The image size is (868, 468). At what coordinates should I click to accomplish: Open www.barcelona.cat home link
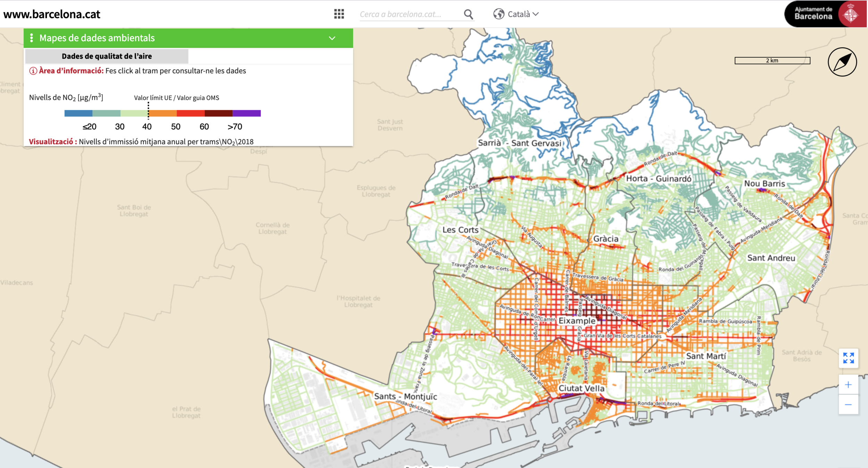click(x=52, y=14)
